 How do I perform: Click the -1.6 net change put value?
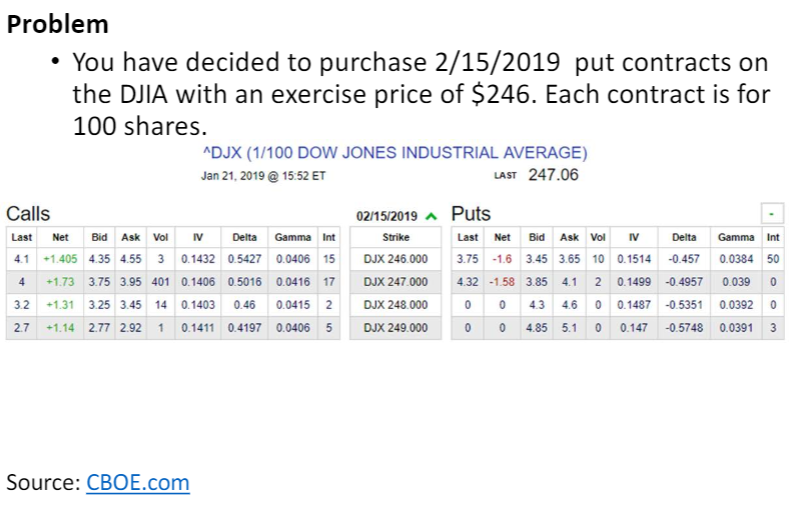point(502,259)
